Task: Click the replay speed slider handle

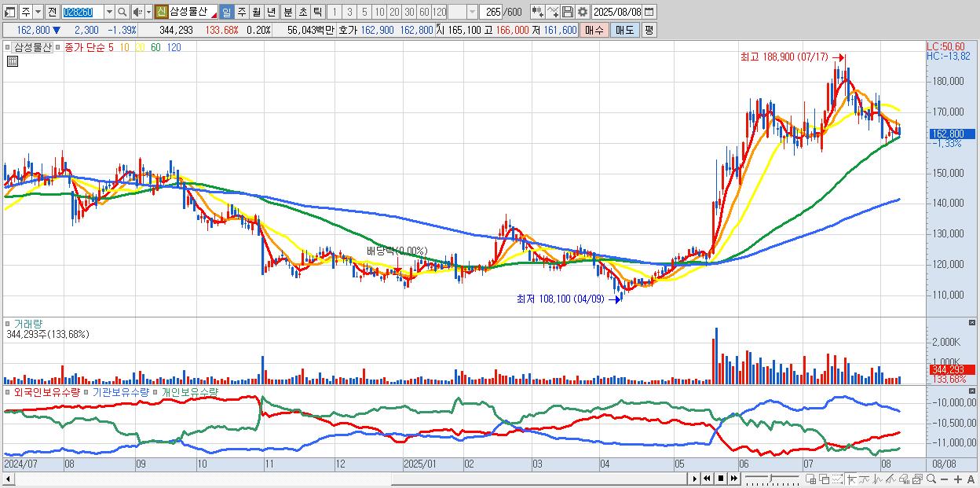Action: pyautogui.click(x=770, y=478)
